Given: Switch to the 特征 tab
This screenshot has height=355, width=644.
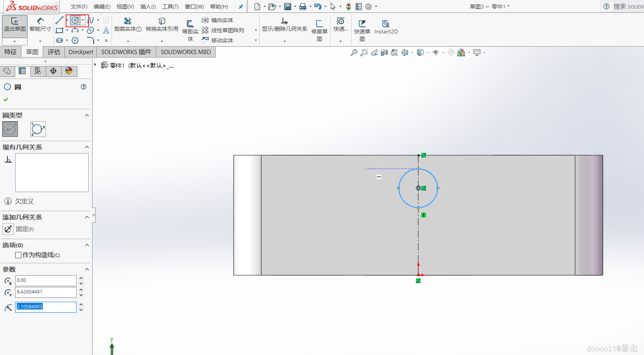Looking at the screenshot, I should tap(10, 52).
